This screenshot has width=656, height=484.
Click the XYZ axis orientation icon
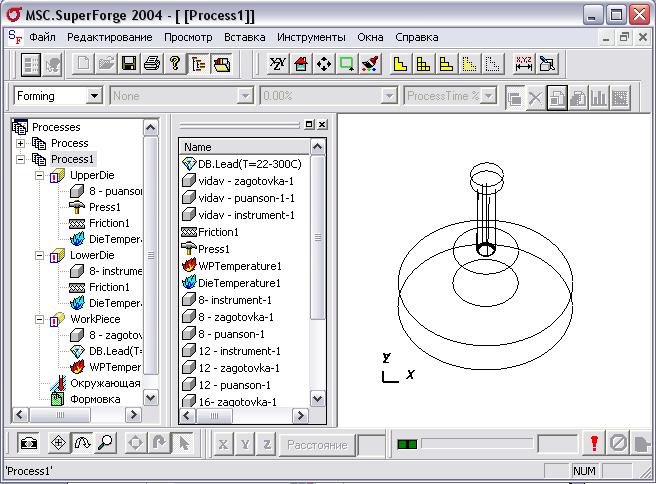277,64
